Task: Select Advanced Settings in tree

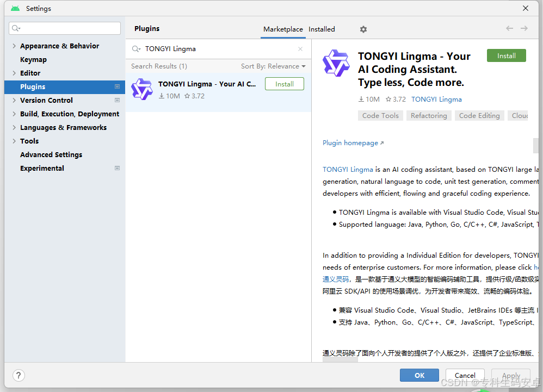Action: 51,154
